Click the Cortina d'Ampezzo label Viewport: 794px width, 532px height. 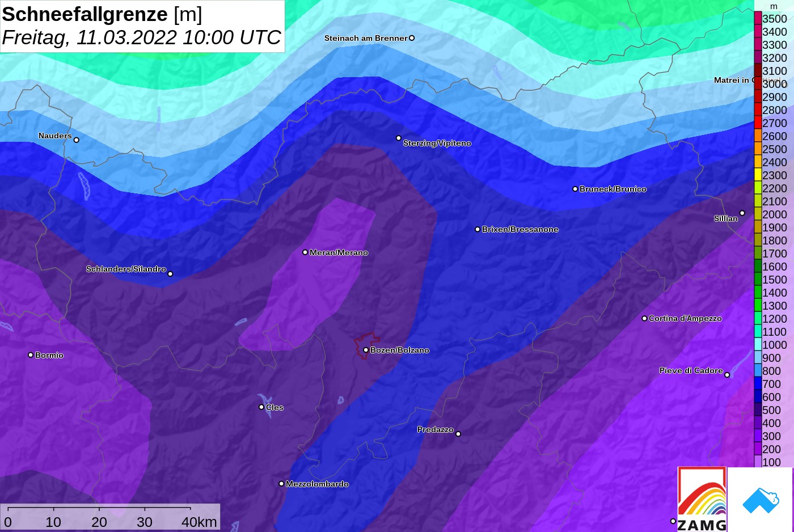point(685,318)
